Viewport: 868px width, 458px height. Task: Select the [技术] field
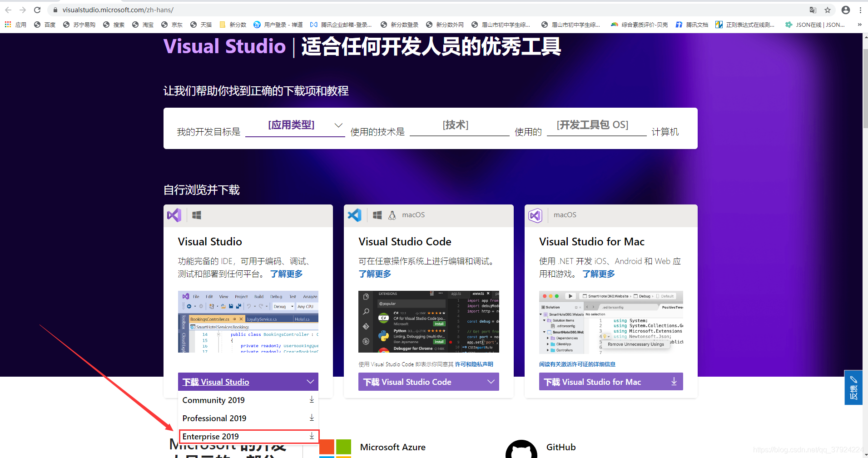click(x=460, y=125)
